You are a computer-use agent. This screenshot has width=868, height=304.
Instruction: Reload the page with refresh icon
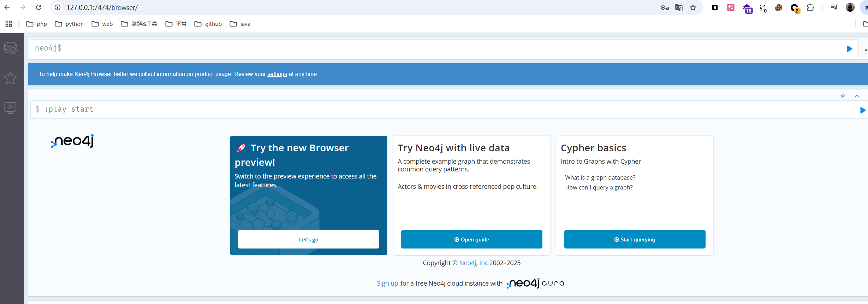[39, 7]
